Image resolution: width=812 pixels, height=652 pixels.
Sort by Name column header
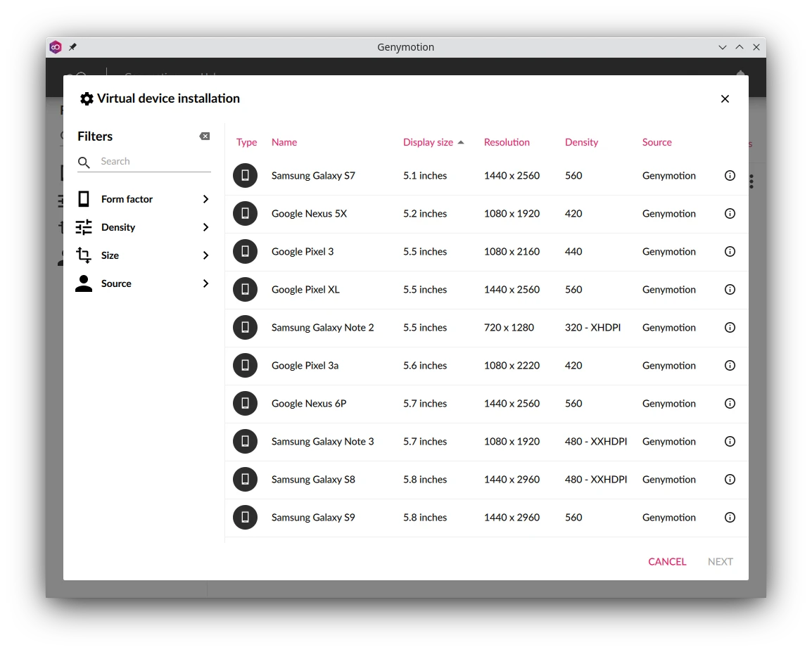[284, 142]
